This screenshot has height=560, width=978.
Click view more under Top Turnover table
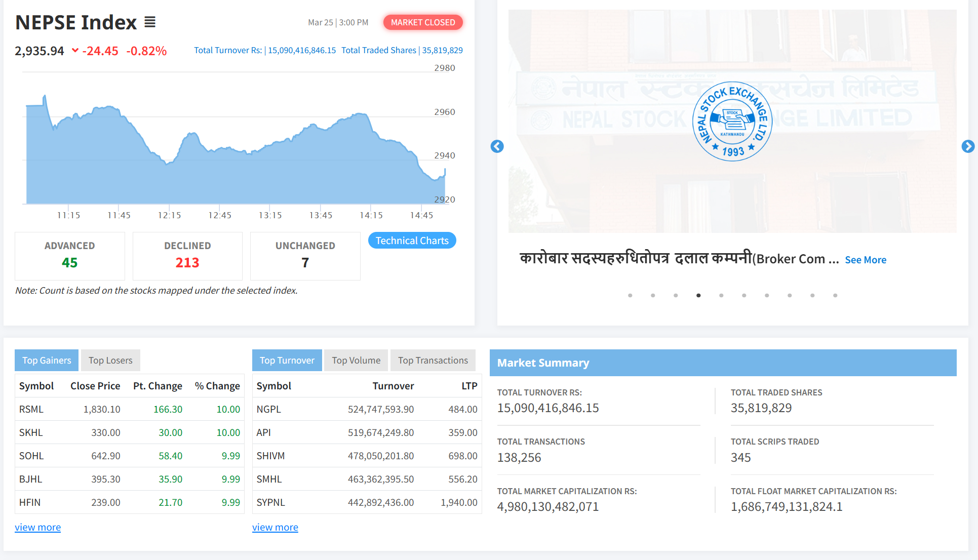pyautogui.click(x=275, y=527)
